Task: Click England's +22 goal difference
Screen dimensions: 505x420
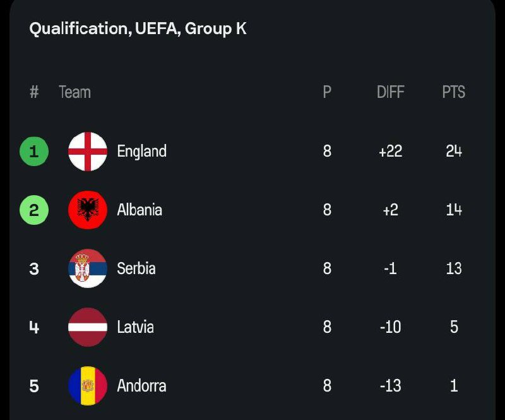Action: click(390, 152)
